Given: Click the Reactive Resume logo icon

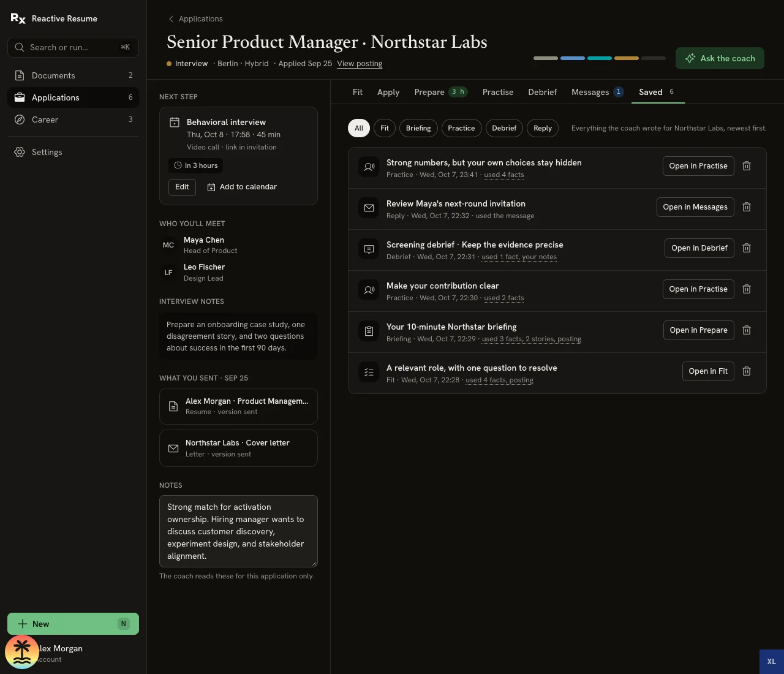Looking at the screenshot, I should (18, 18).
